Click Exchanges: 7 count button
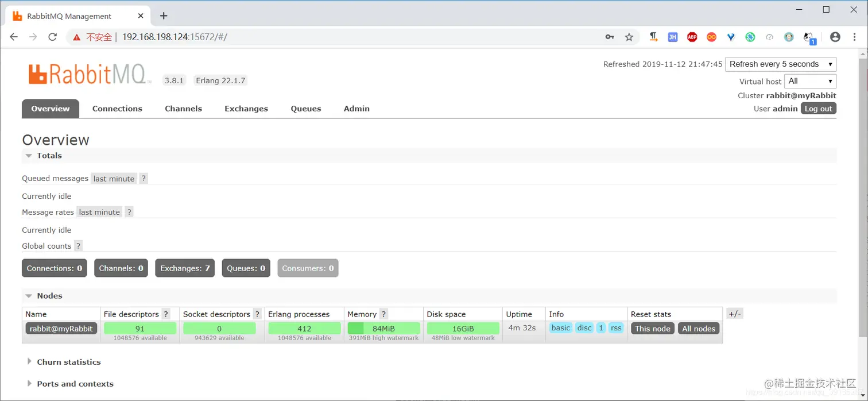Image resolution: width=868 pixels, height=401 pixels. tap(185, 268)
